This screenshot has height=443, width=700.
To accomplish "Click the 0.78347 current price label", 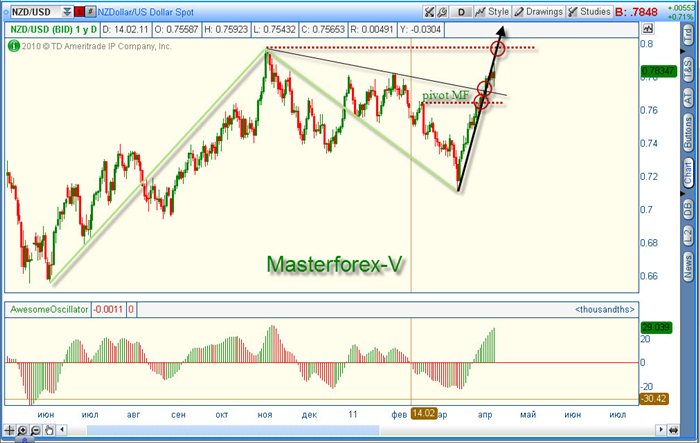I will (659, 71).
